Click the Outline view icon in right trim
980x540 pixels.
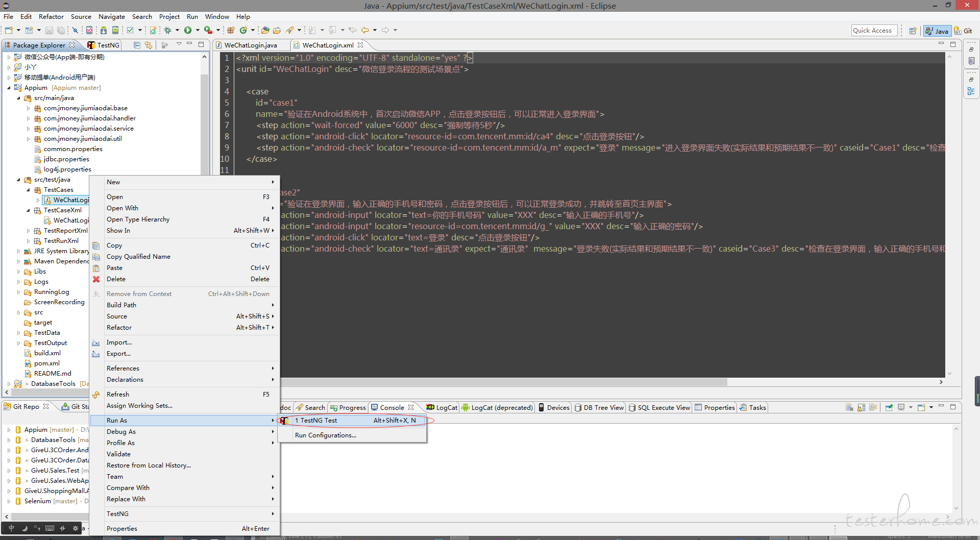click(x=971, y=91)
